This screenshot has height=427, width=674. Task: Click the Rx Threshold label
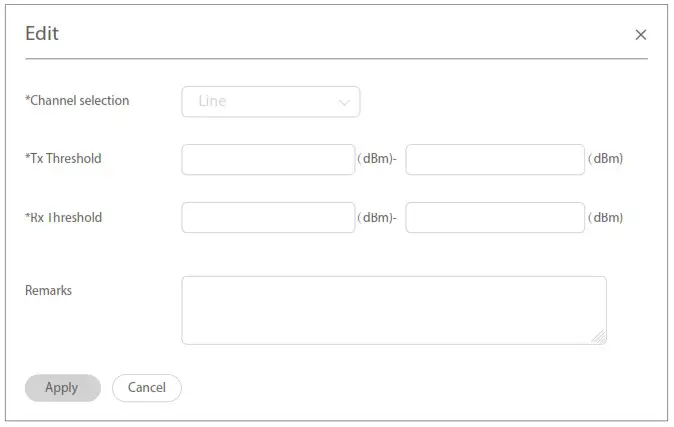63,217
